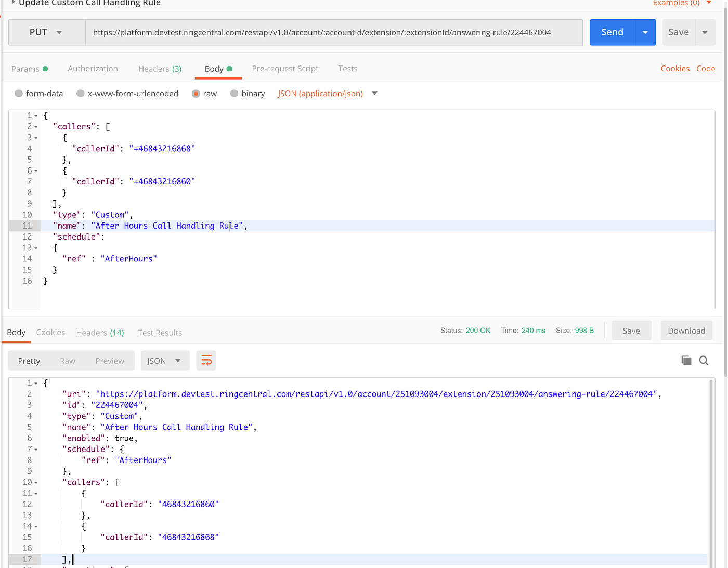Select the x-www-form-urlencoded radio button
The width and height of the screenshot is (728, 568).
coord(80,93)
